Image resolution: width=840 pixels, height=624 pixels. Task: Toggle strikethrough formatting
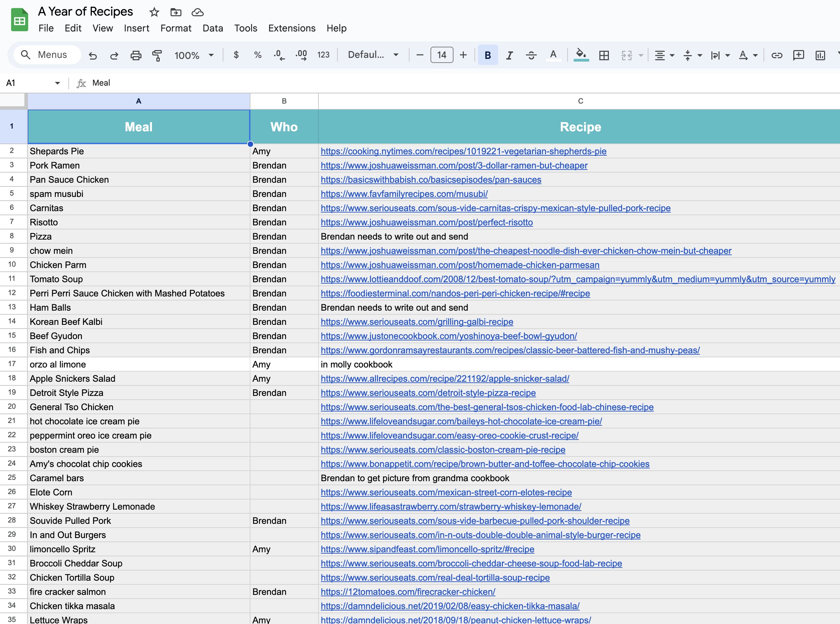click(x=531, y=55)
